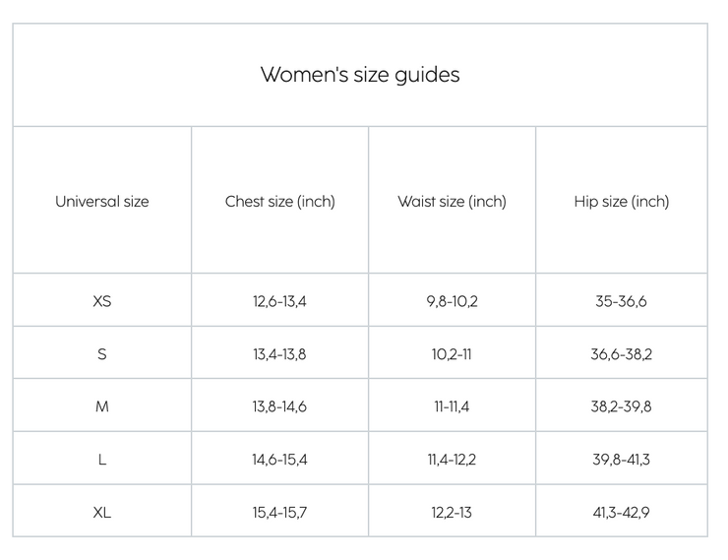Select hip value 41,3-42,9 cell

point(621,513)
